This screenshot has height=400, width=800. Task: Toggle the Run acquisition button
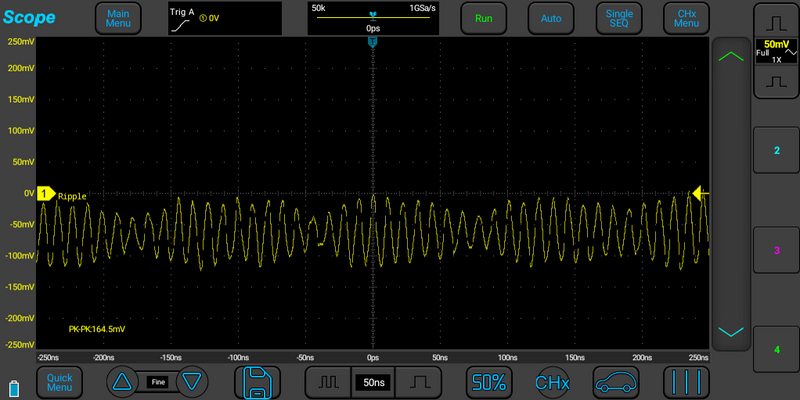pyautogui.click(x=484, y=18)
